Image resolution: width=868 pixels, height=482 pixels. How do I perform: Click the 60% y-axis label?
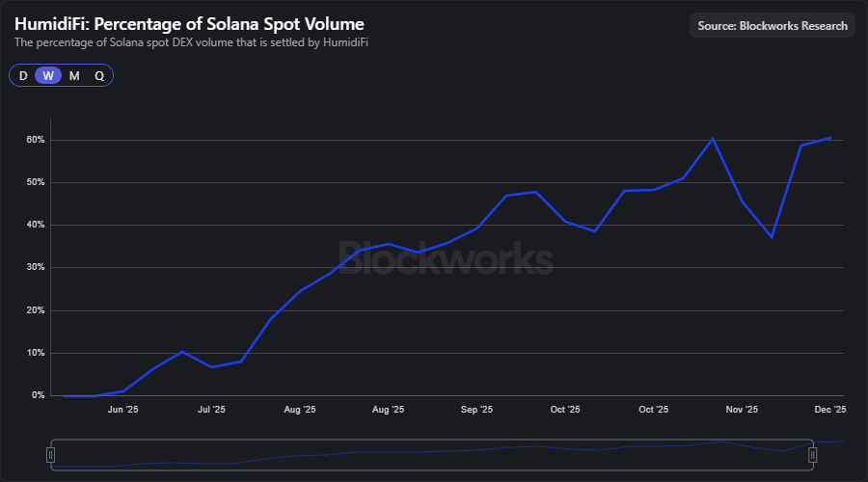coord(36,140)
